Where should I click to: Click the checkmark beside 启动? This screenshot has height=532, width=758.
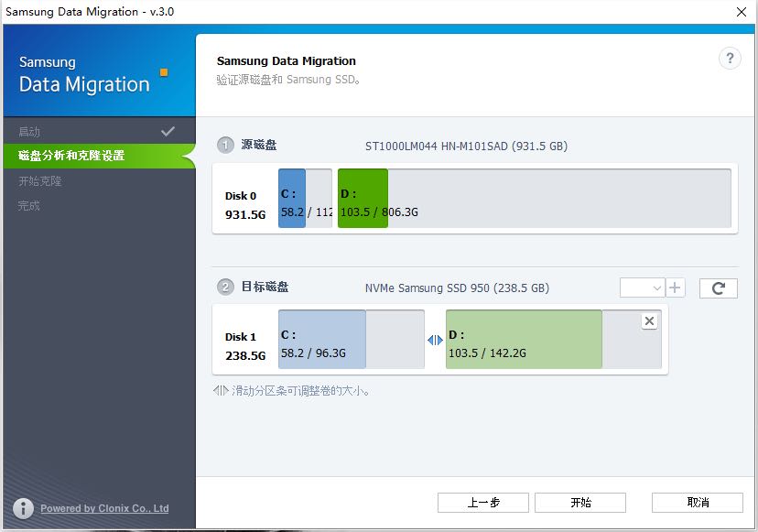click(168, 131)
